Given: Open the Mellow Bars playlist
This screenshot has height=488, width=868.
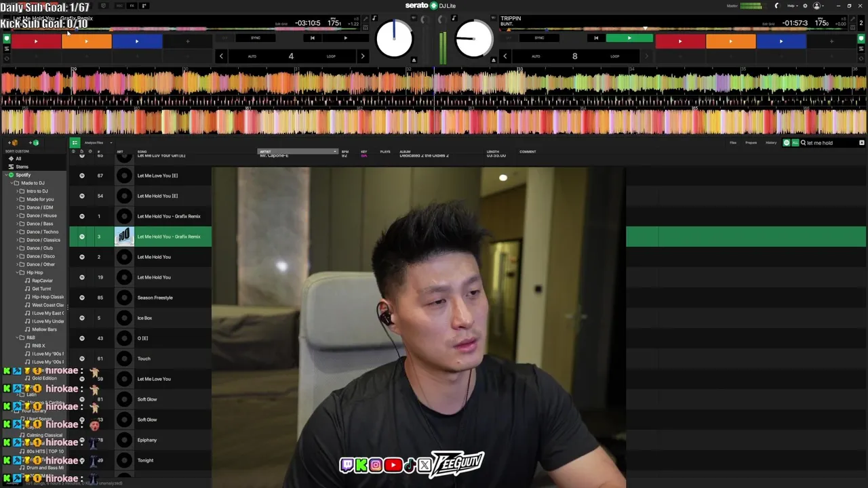Looking at the screenshot, I should [44, 329].
